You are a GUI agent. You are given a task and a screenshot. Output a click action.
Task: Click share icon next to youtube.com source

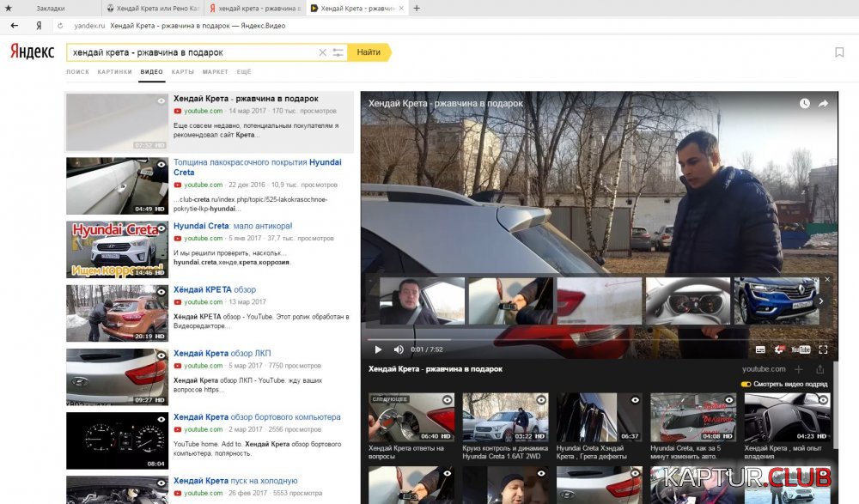[x=820, y=369]
